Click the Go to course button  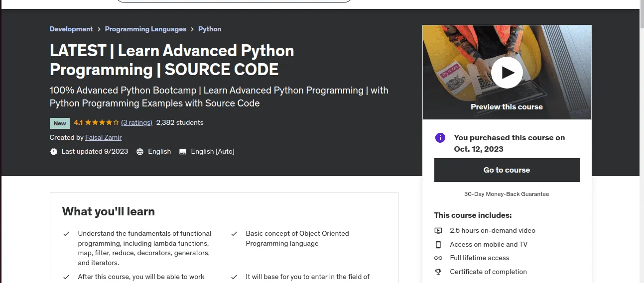(507, 170)
